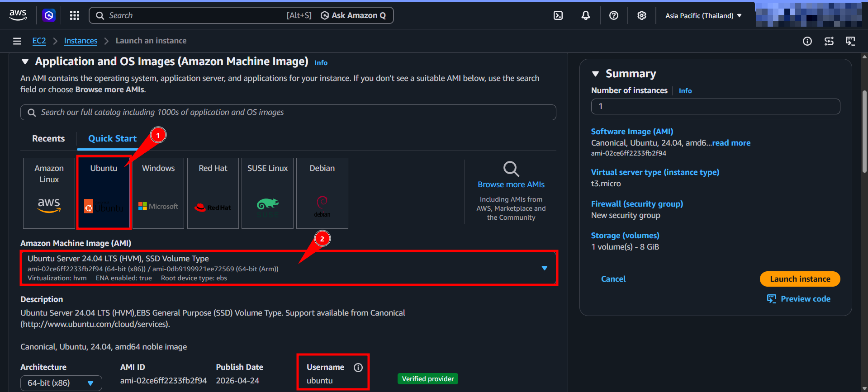The height and width of the screenshot is (392, 868).
Task: Open the AWS home logo
Action: (x=18, y=15)
